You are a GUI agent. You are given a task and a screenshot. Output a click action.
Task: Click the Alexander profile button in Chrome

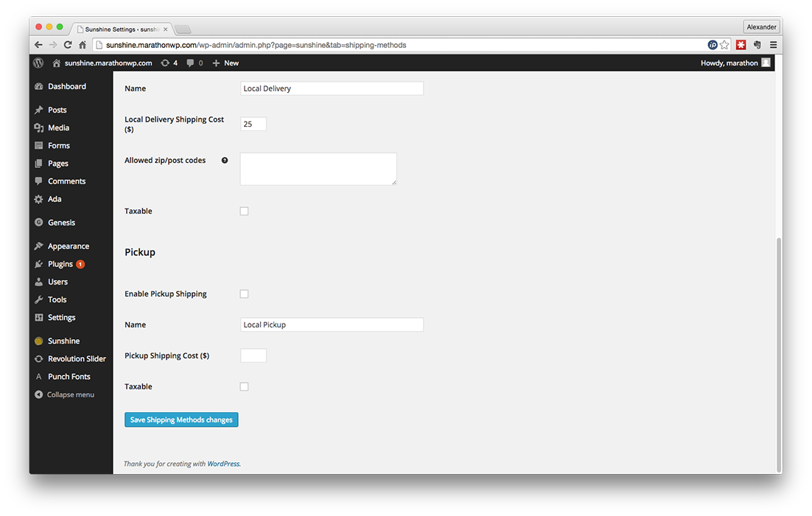pos(761,27)
